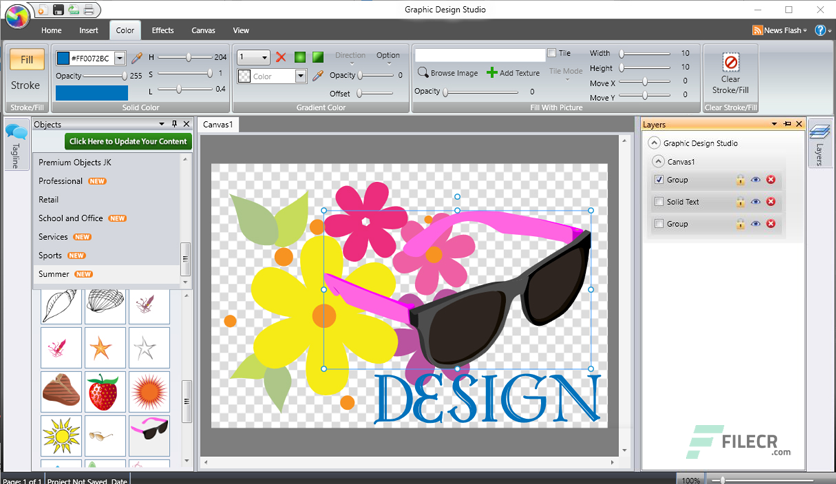
Task: Open the gradient Option dropdown
Action: (388, 58)
